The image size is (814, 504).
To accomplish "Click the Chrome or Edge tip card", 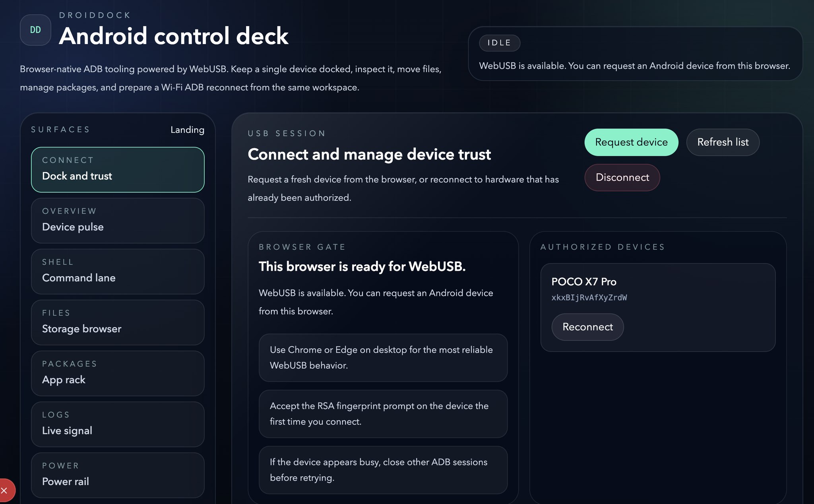I will (383, 358).
